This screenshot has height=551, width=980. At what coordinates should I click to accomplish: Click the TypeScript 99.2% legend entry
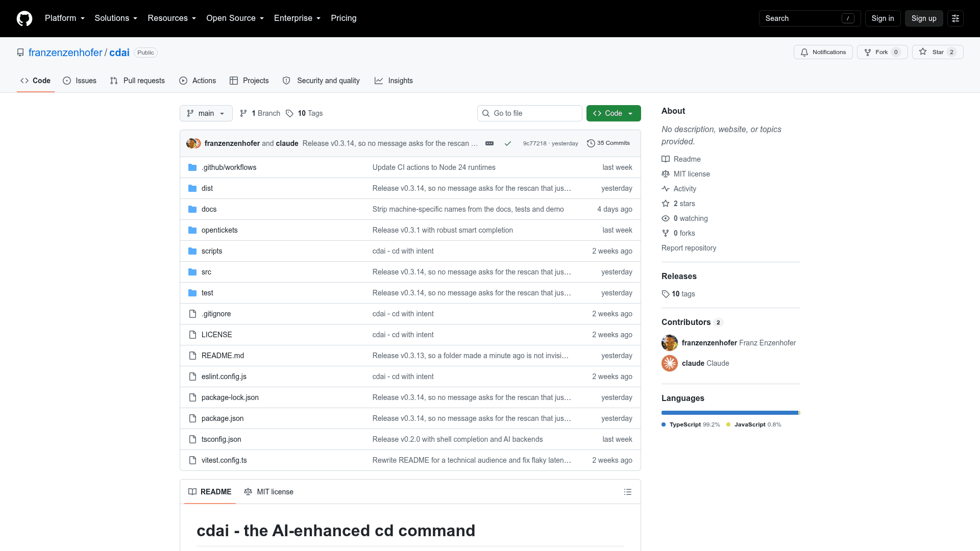click(691, 424)
